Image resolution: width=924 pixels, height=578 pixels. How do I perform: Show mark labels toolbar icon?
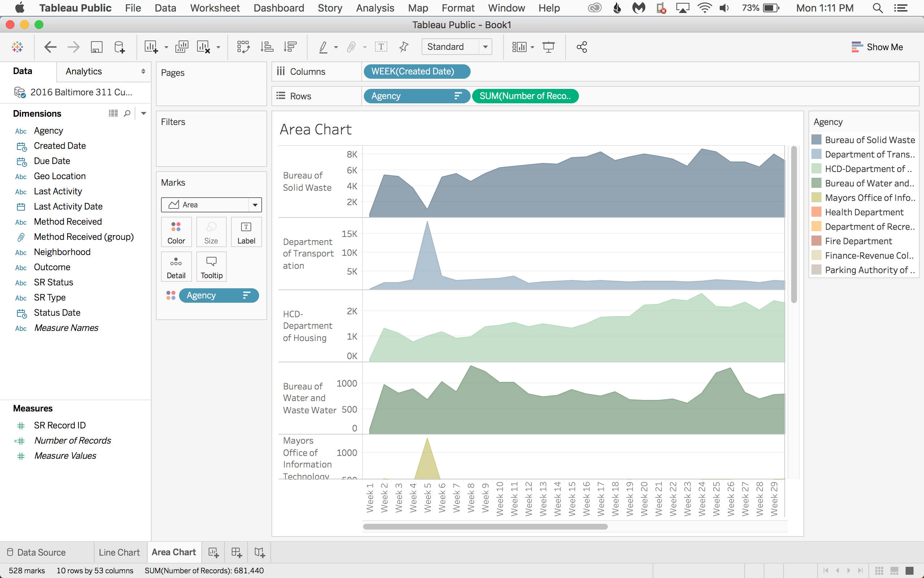pos(381,47)
